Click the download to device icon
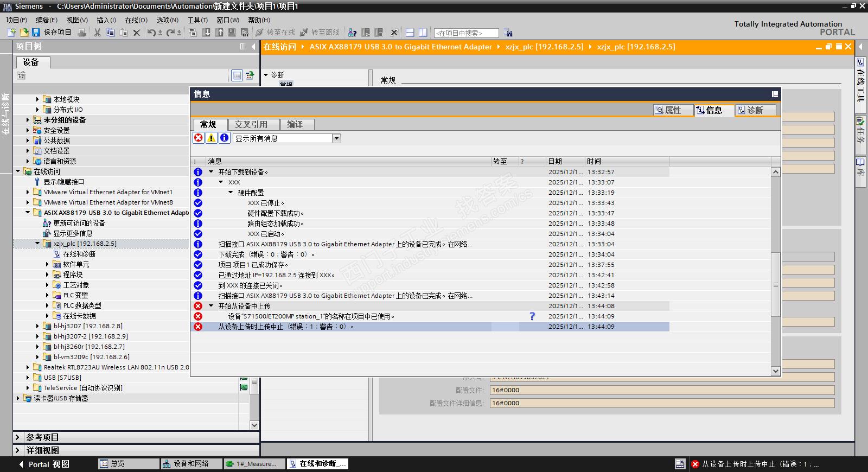Image resolution: width=868 pixels, height=472 pixels. point(206,33)
